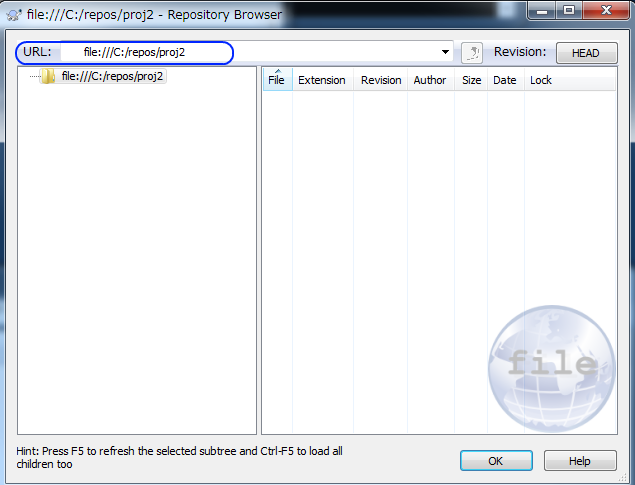The image size is (635, 485).
Task: Click the go-up-one-folder icon next to the URL
Action: [472, 53]
